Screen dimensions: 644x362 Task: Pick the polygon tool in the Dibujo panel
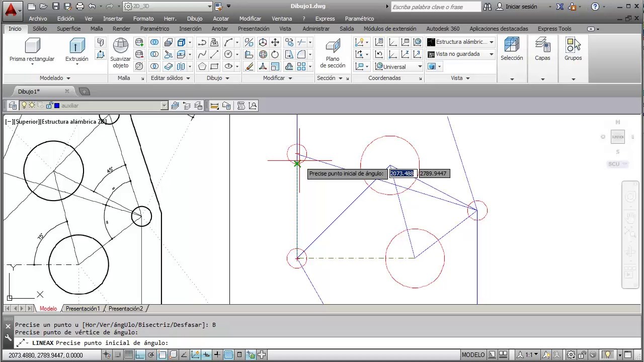tap(202, 66)
